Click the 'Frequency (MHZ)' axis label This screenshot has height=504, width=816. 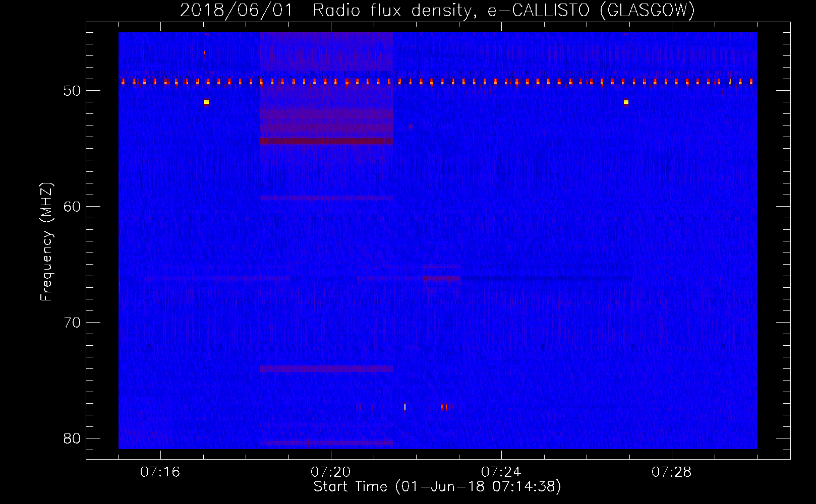click(x=46, y=242)
